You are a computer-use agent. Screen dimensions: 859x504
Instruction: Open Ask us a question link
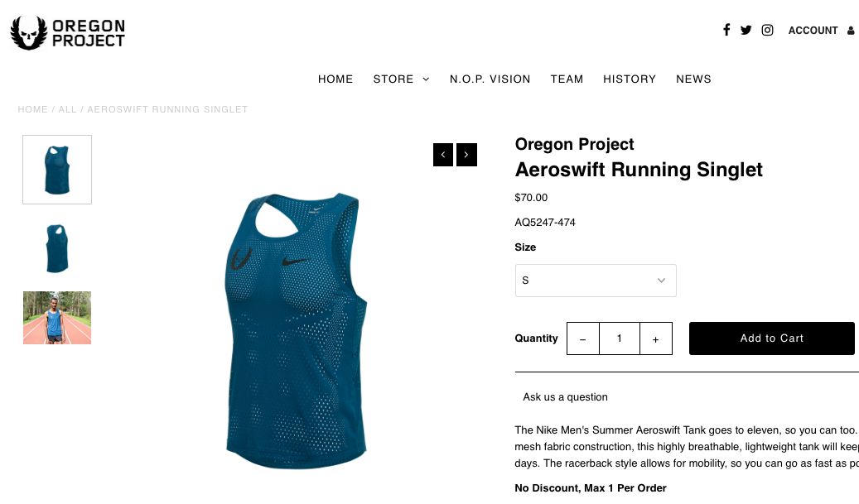(565, 397)
